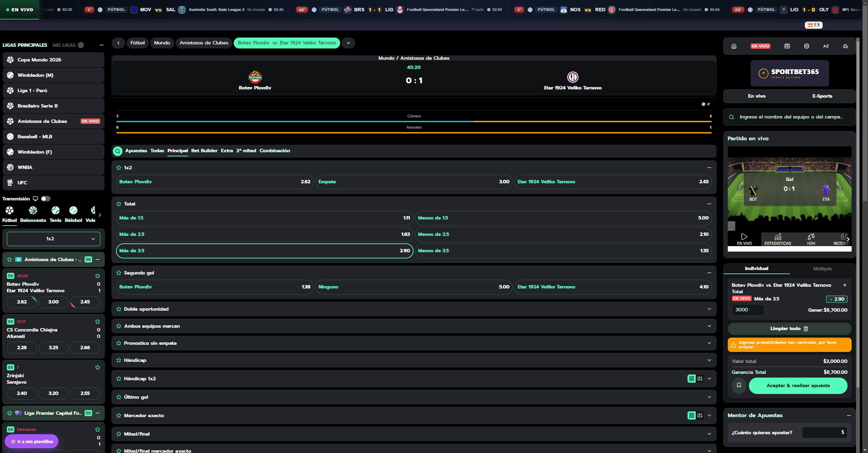Viewport: 868px width, 453px height.
Task: Click the UFC fist icon
Action: tap(10, 183)
